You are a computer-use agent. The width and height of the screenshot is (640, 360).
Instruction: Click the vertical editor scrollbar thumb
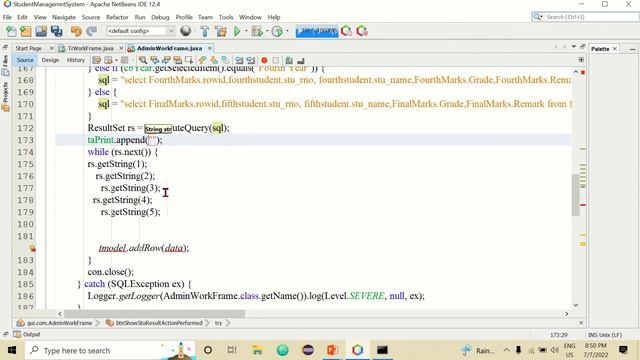coord(576,195)
